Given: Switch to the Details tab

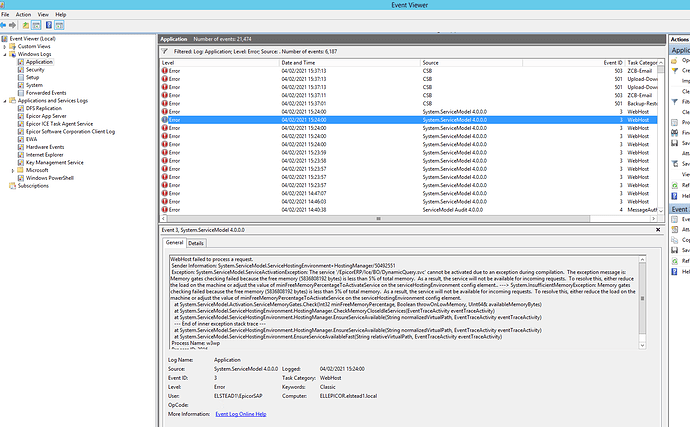Looking at the screenshot, I should (x=196, y=243).
